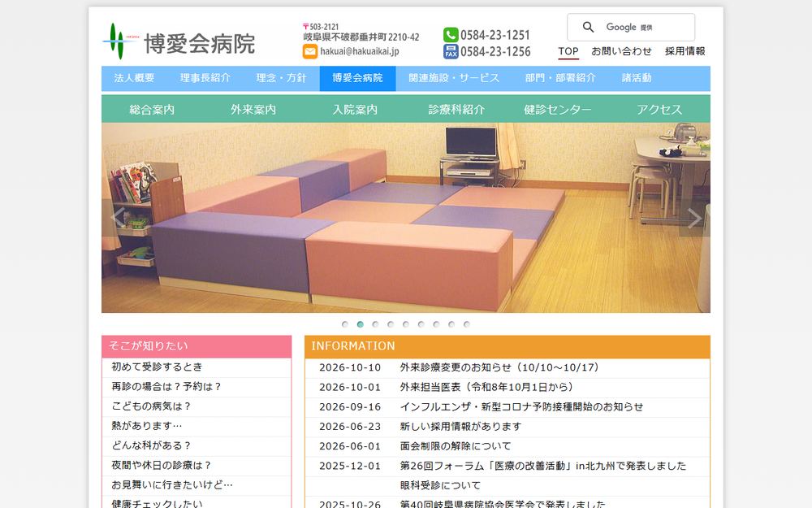
Task: Open 熱があります… link
Action: tap(146, 426)
